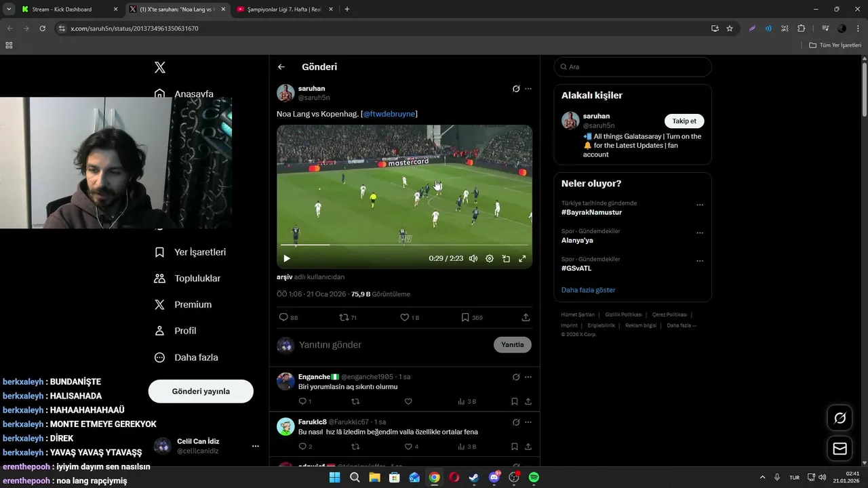This screenshot has height=488, width=868.
Task: Open Premium in the sidebar
Action: (183, 305)
